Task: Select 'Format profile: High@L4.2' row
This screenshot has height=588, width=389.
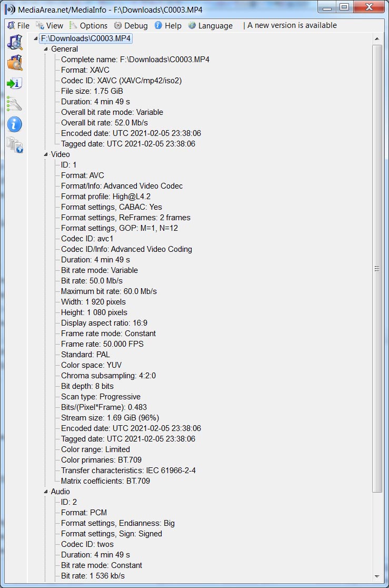Action: point(106,197)
